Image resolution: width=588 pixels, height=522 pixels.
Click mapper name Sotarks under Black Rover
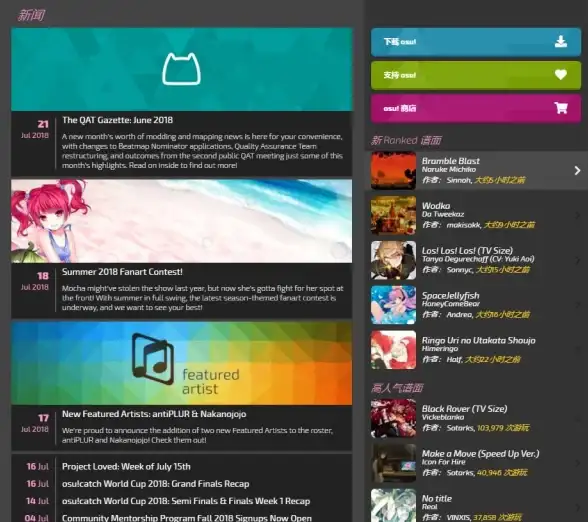[x=460, y=428]
